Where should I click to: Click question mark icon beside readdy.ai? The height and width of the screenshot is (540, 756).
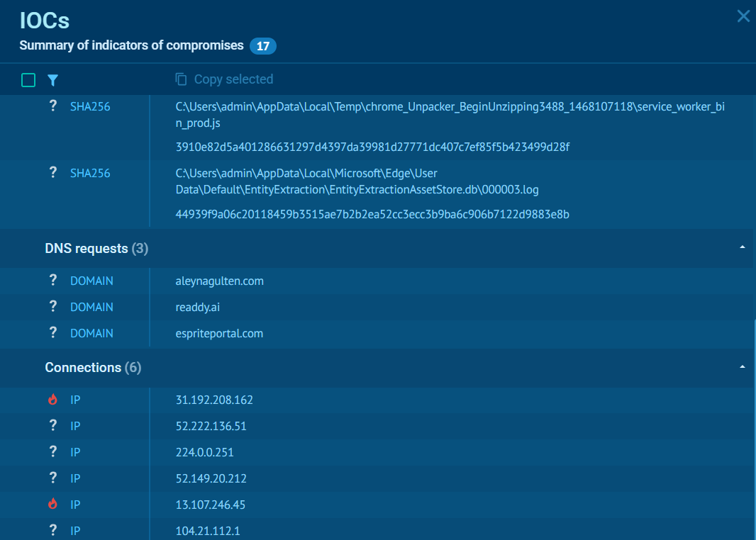pos(52,307)
